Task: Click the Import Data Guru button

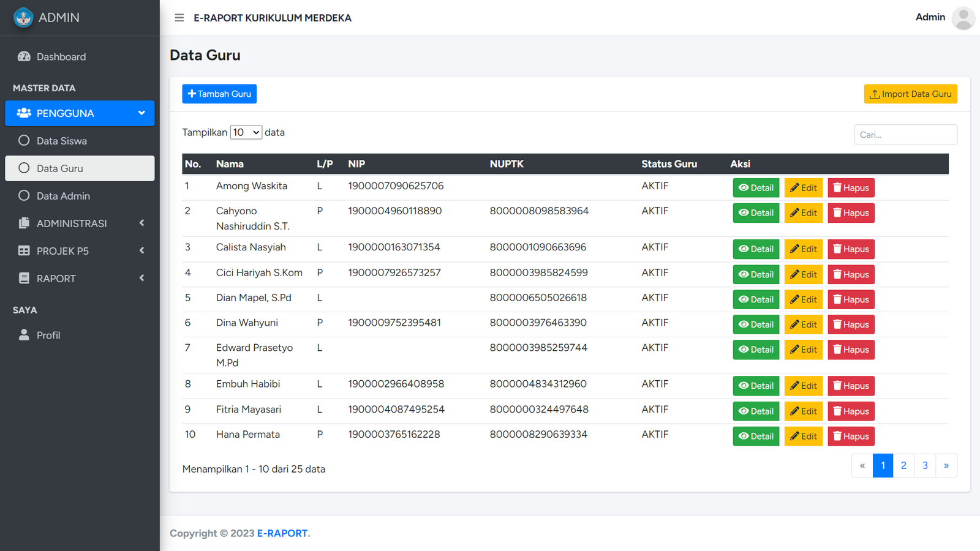Action: tap(910, 94)
